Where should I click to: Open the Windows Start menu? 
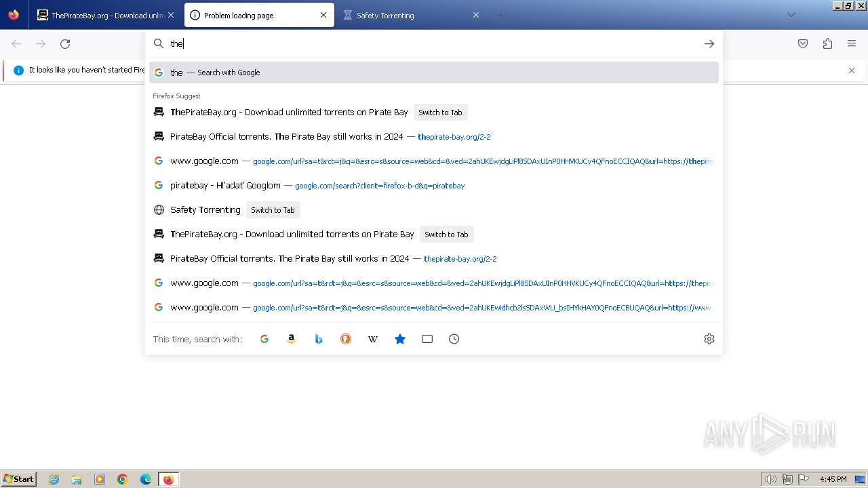pos(19,479)
